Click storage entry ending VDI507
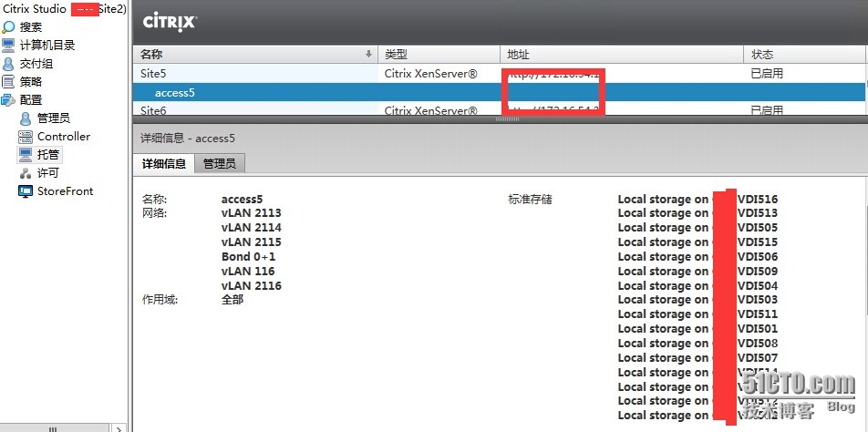This screenshot has width=868, height=432. pyautogui.click(x=697, y=358)
